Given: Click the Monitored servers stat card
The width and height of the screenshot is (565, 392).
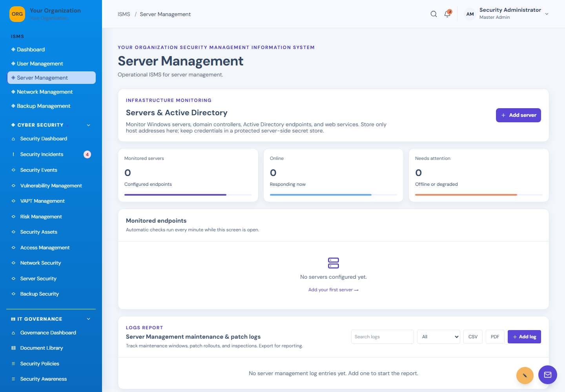Looking at the screenshot, I should coord(188,175).
